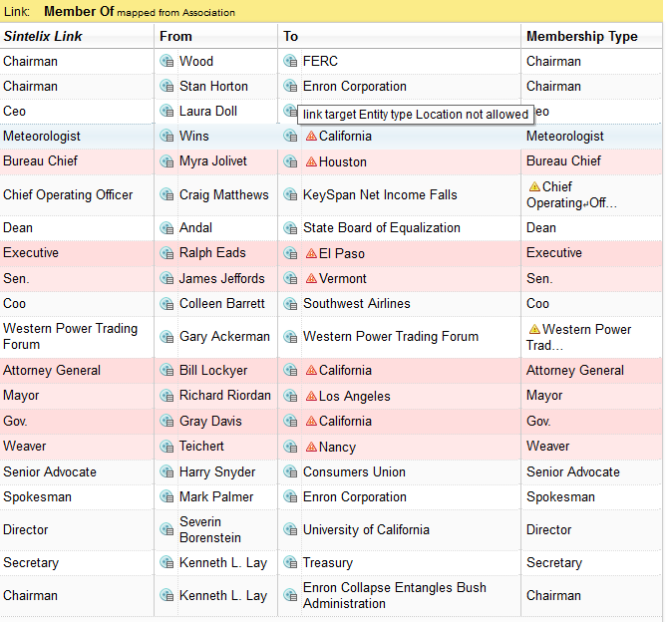Open the Consumers Union entity

point(354,471)
